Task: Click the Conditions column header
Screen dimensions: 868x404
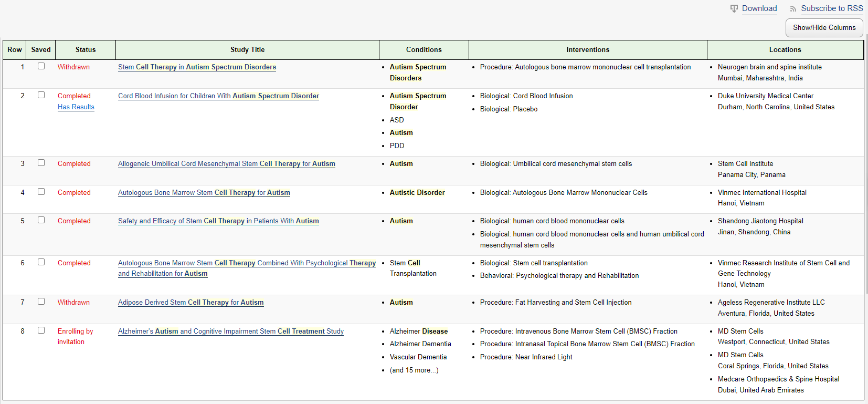Action: coord(424,50)
